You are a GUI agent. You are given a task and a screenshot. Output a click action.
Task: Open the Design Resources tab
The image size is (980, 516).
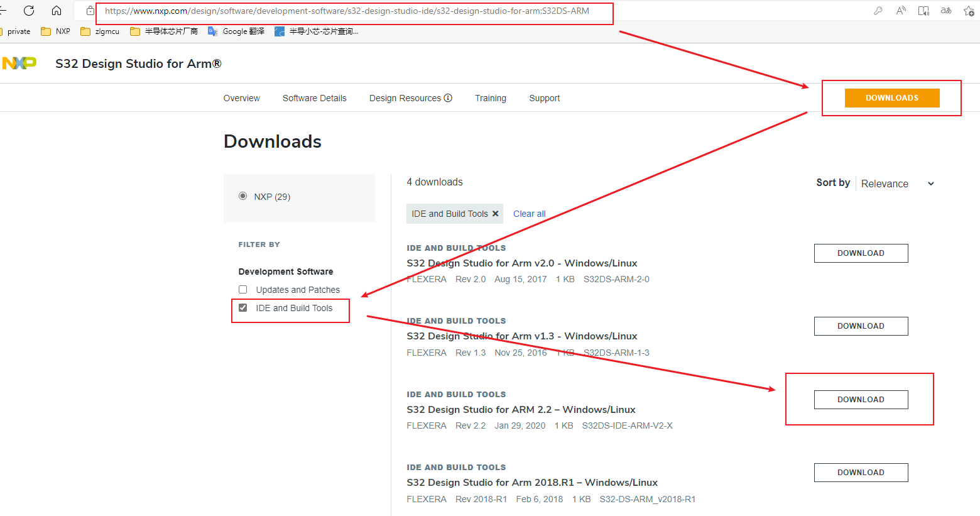point(405,98)
